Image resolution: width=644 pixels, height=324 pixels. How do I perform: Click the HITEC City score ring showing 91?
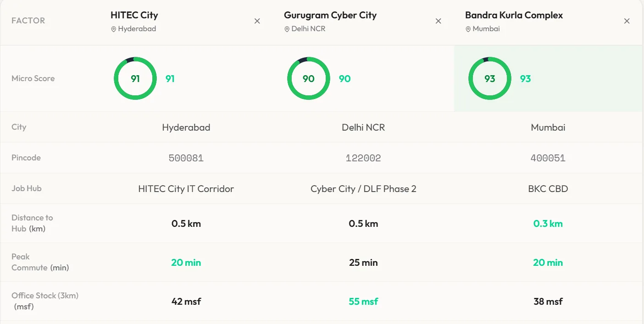point(135,78)
